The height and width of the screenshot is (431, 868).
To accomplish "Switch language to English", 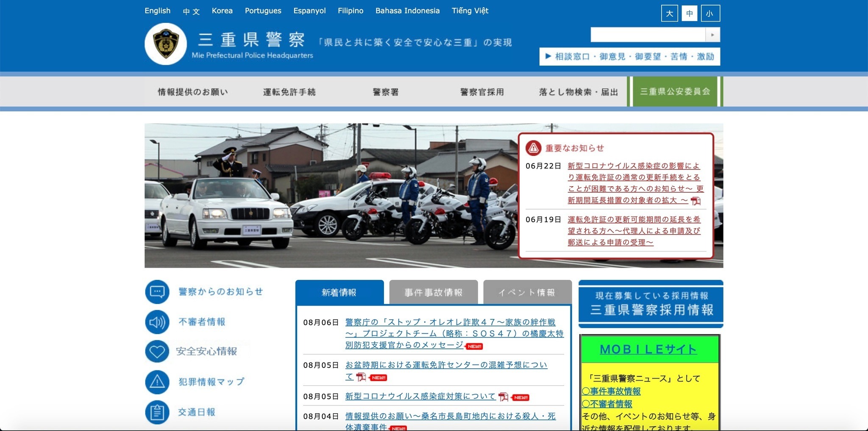I will (x=157, y=11).
